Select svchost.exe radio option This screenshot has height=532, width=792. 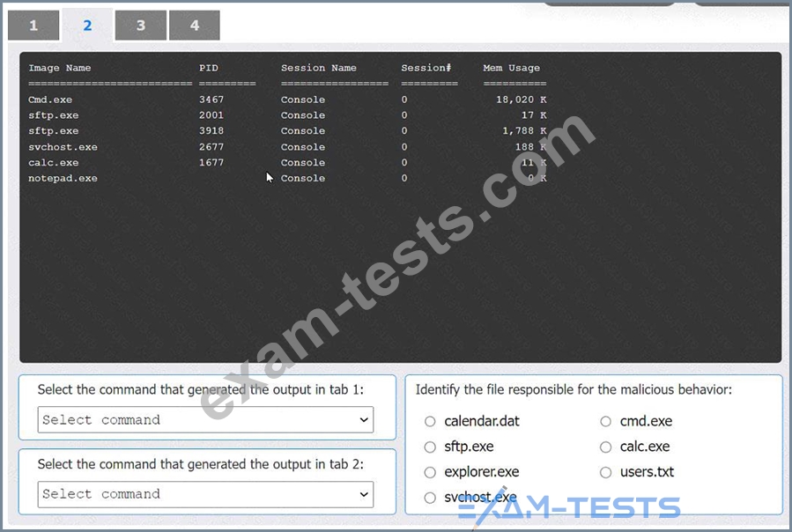tap(430, 498)
